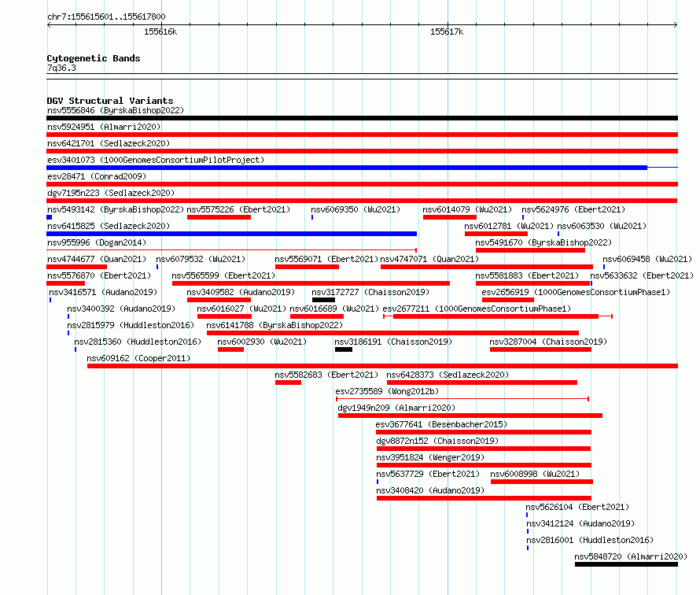This screenshot has width=700, height=595.
Task: Click nsv3416571 (Audano2019) label
Action: pos(103,292)
